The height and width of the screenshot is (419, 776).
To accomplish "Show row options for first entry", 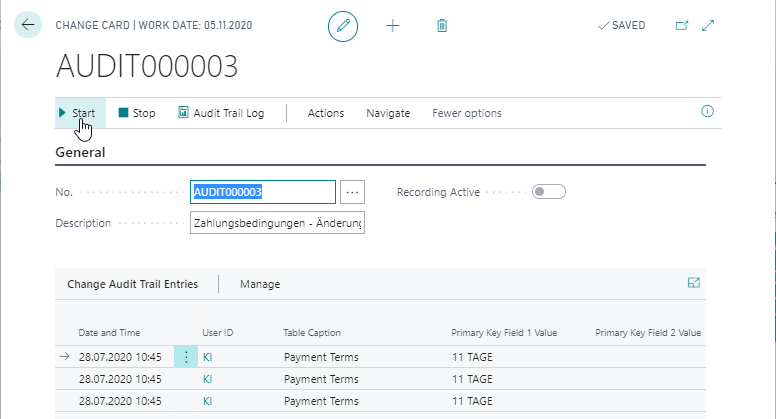I will [x=186, y=357].
